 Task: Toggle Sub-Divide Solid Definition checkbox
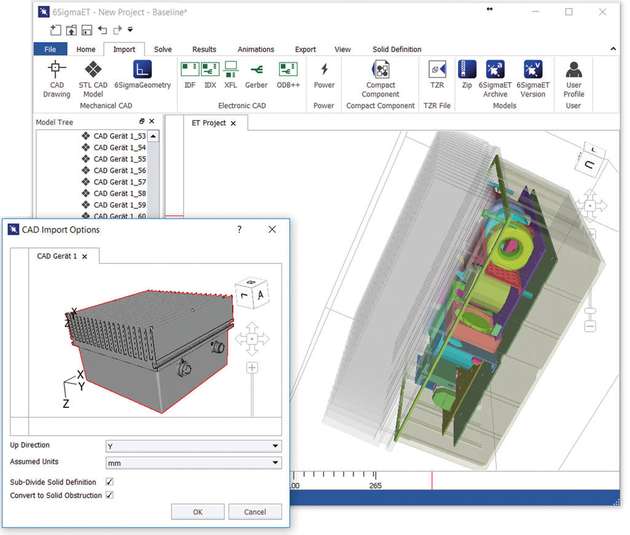coord(109,482)
